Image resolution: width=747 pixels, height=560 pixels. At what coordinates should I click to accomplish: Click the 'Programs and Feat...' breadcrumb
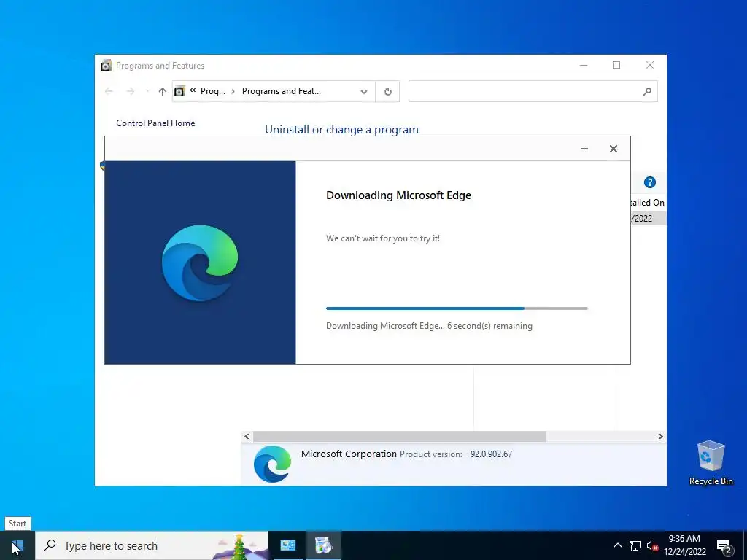(x=282, y=91)
